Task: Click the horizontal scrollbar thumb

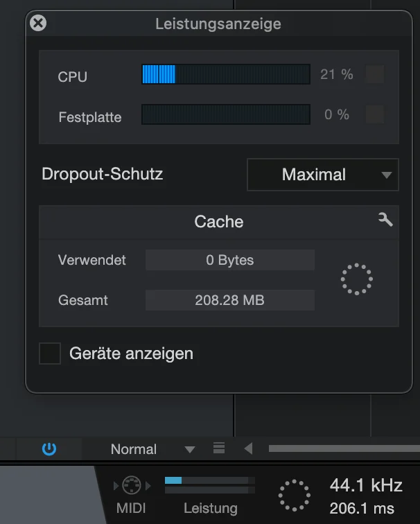Action: pyautogui.click(x=344, y=448)
